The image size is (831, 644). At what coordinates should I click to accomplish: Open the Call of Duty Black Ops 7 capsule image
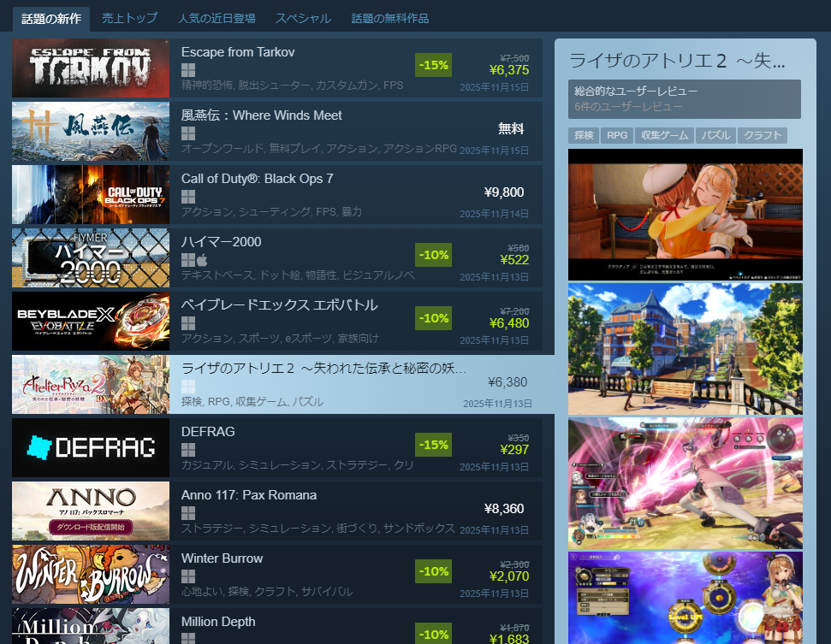point(91,194)
